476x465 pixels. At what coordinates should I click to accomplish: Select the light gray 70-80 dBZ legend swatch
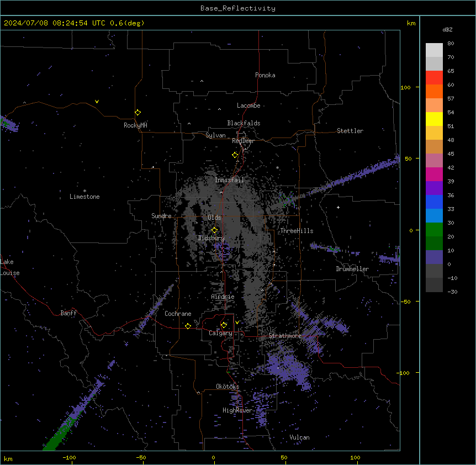pyautogui.click(x=434, y=50)
